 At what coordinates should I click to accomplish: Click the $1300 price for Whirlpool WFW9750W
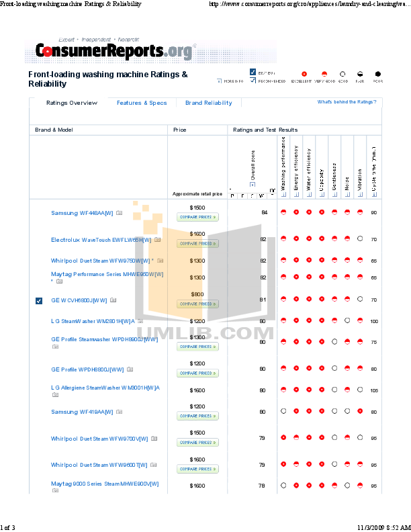197,261
